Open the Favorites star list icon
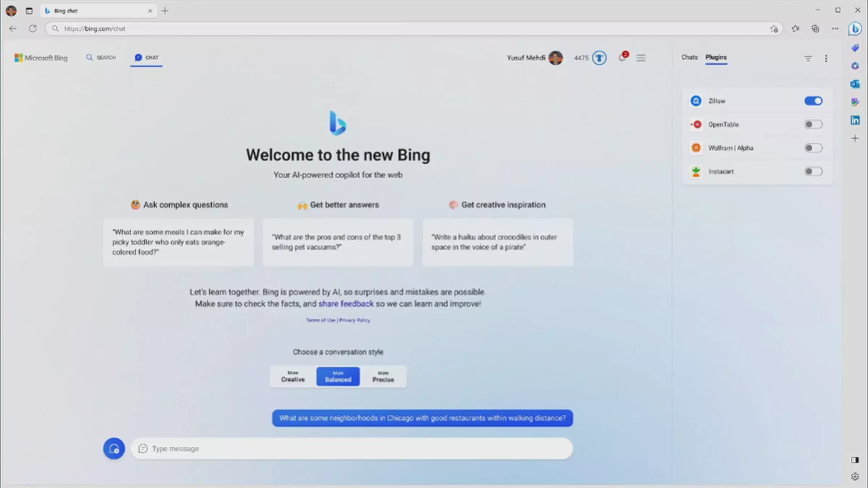The image size is (868, 488). click(x=795, y=29)
